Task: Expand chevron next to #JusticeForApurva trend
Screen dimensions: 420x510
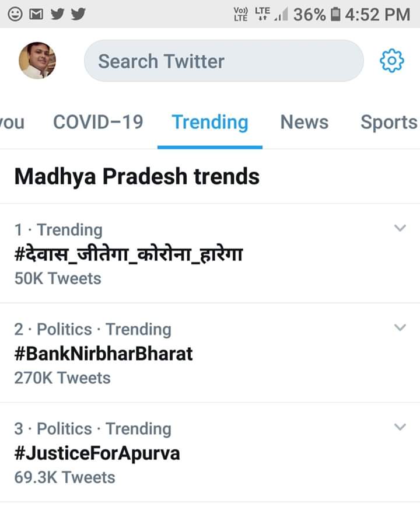Action: pyautogui.click(x=400, y=427)
